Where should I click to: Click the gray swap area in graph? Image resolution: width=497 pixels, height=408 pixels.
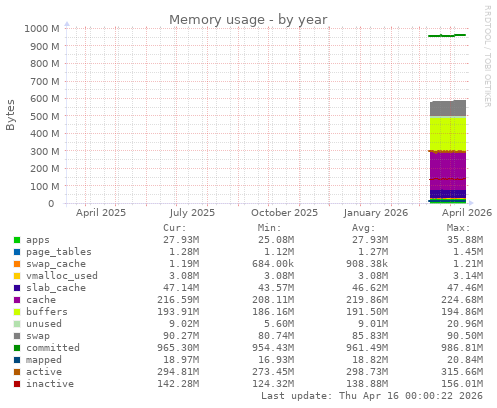[x=448, y=109]
